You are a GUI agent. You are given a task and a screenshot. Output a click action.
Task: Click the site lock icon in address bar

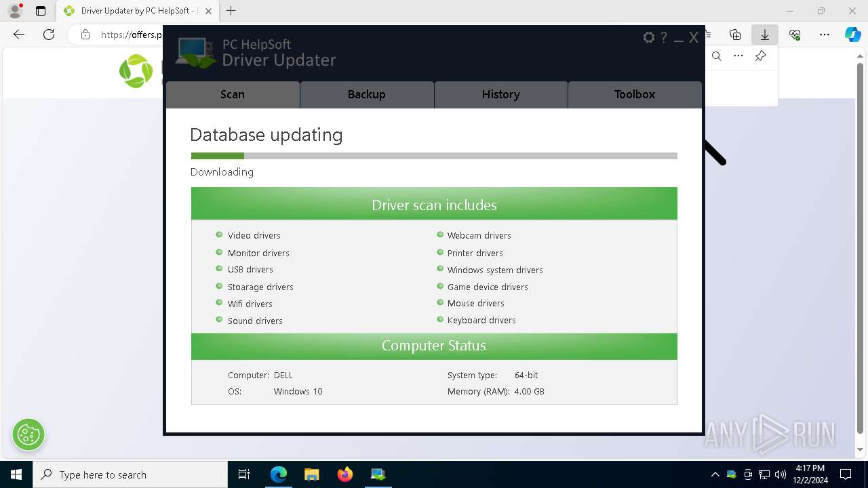click(85, 35)
